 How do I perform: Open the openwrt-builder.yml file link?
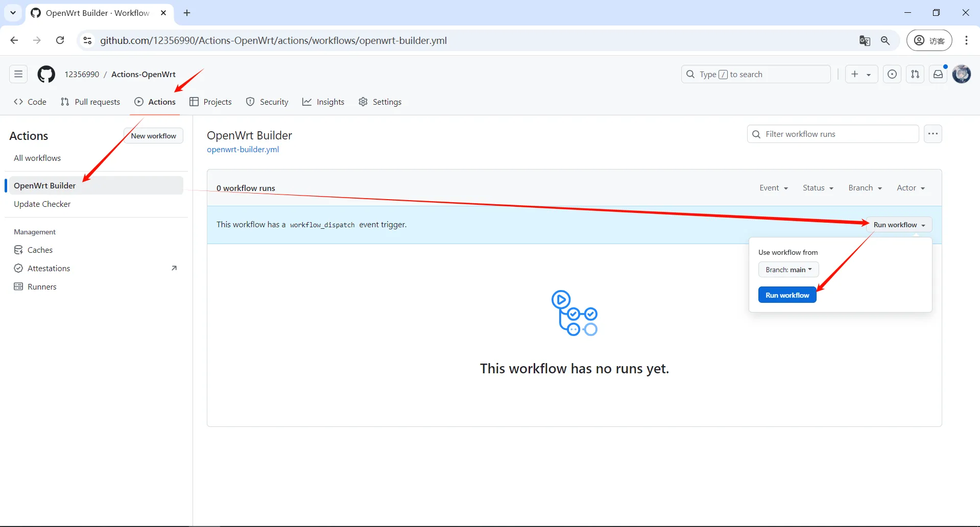click(x=243, y=150)
